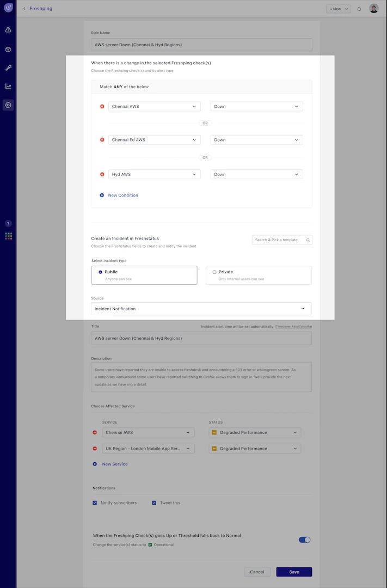Open the Chennai AWS check dropdown

pos(155,107)
